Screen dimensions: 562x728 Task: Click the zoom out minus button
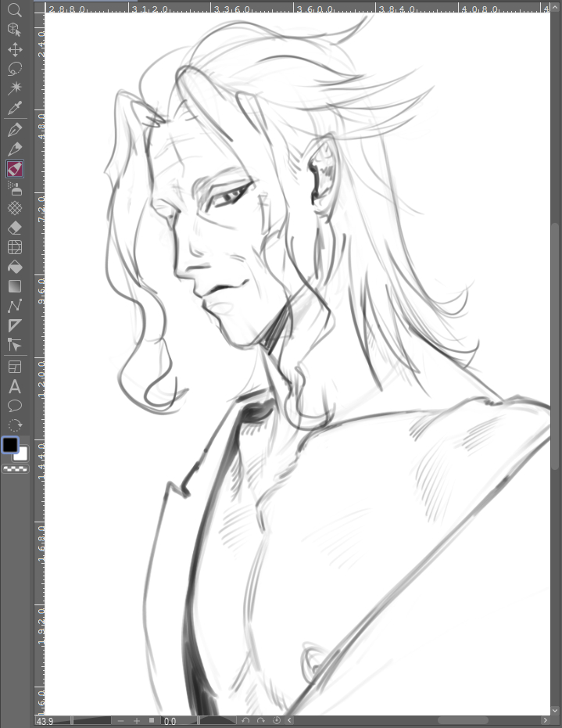(121, 721)
